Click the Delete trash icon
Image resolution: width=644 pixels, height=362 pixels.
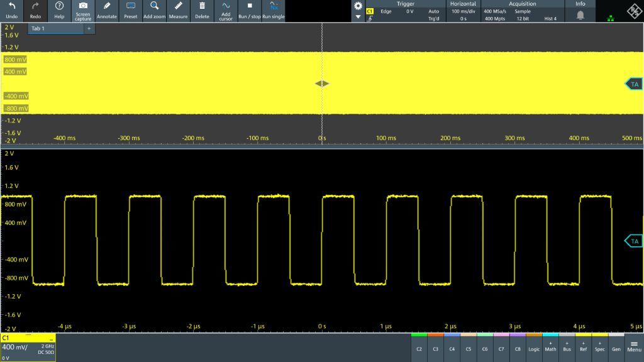[x=202, y=6]
